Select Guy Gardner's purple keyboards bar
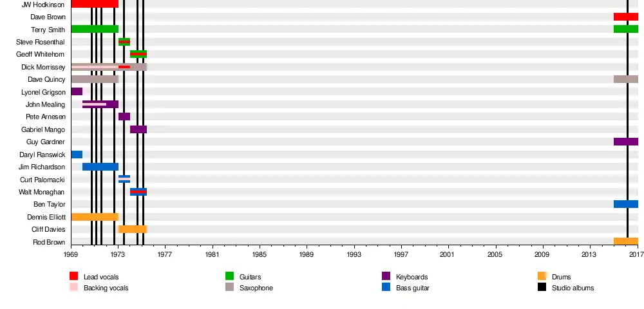Image resolution: width=644 pixels, height=309 pixels. (x=625, y=142)
